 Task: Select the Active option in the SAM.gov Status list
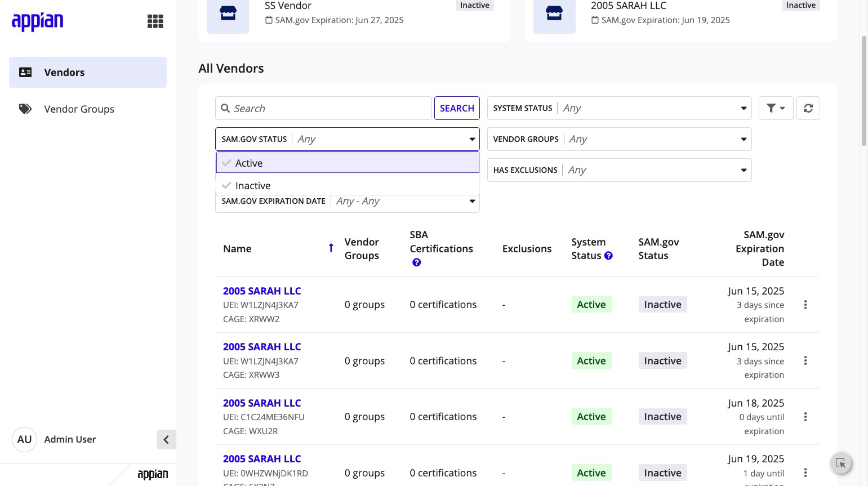coord(348,163)
